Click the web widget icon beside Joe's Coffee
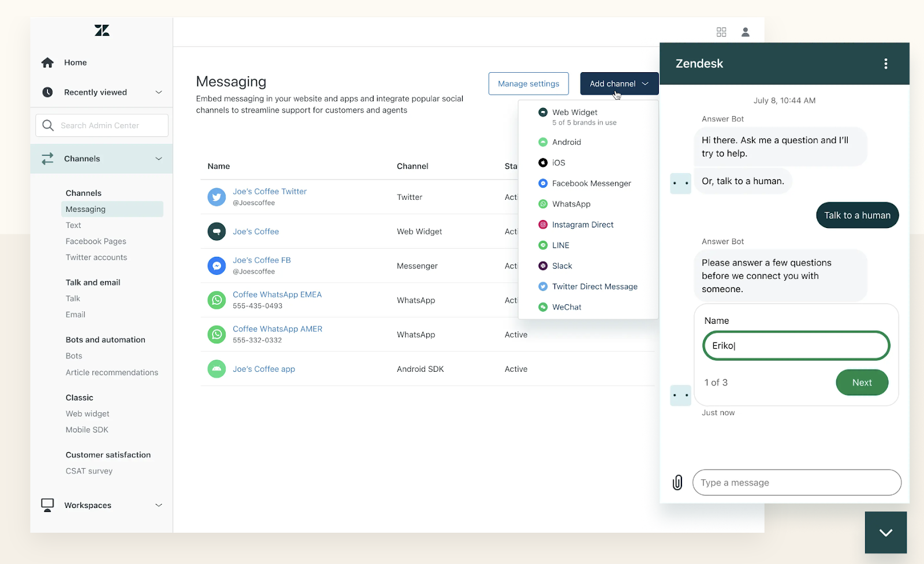The image size is (924, 564). [217, 231]
